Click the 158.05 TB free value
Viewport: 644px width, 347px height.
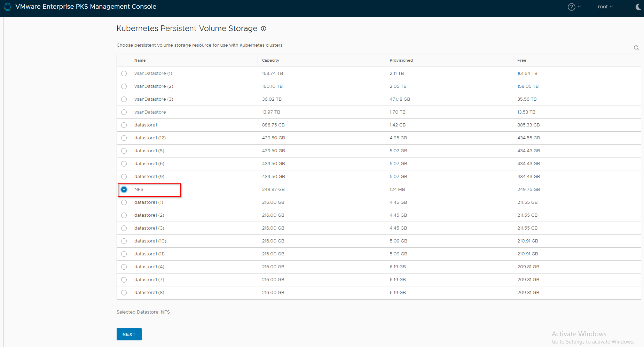tap(528, 86)
